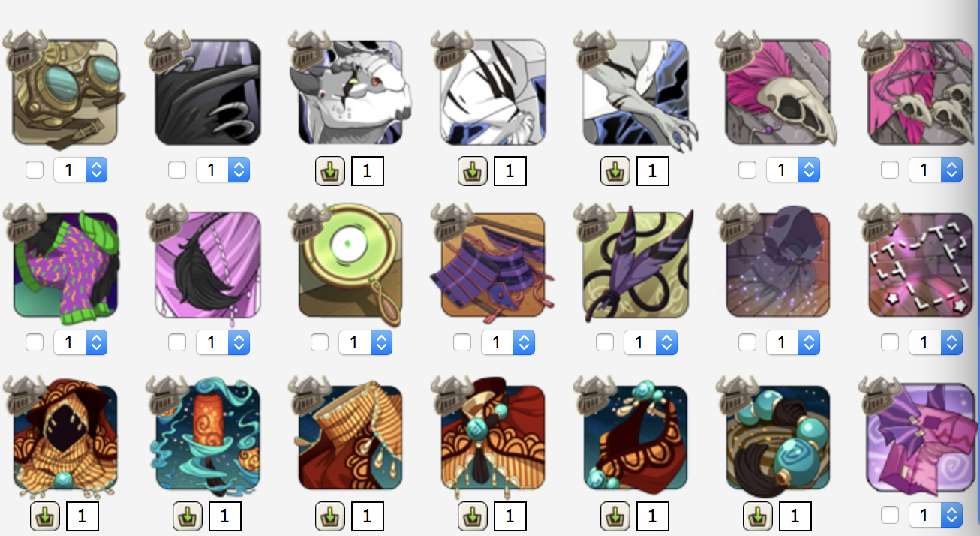Click the green round hand mirror item
The image size is (980, 536).
point(350,265)
